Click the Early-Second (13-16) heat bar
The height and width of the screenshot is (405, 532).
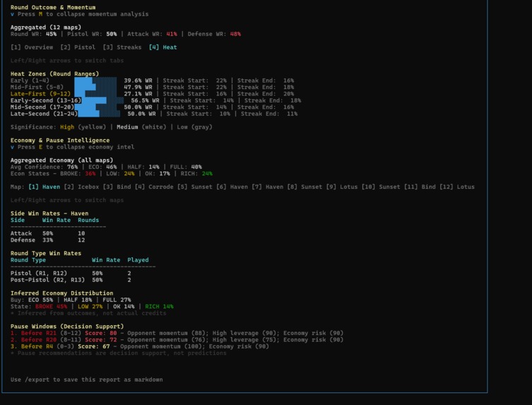[x=102, y=100]
